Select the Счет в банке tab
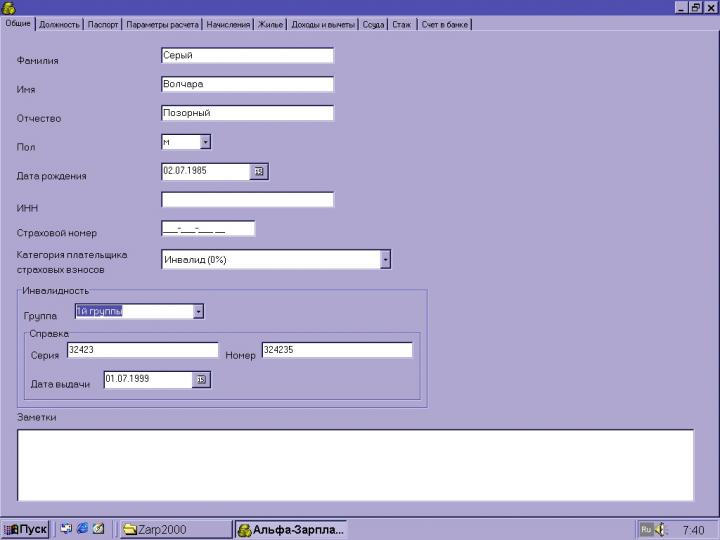This screenshot has width=720, height=540. point(444,24)
